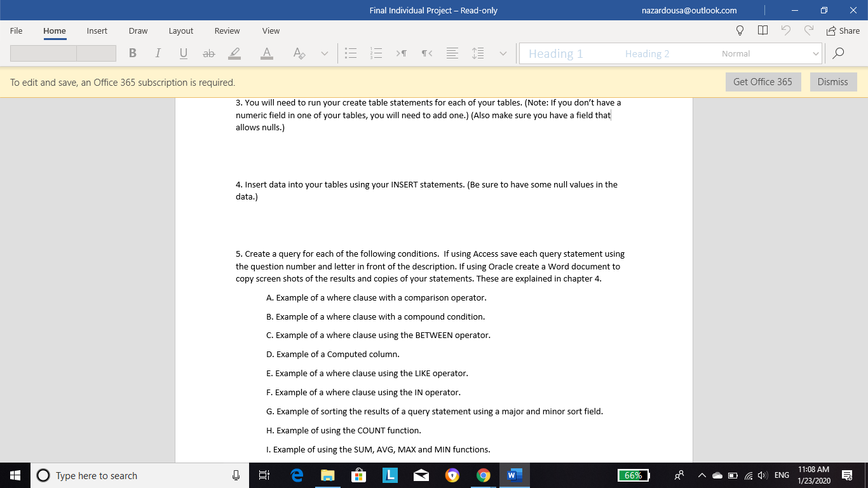Image resolution: width=868 pixels, height=488 pixels.
Task: Switch to the Insert ribbon tab
Action: (x=97, y=30)
